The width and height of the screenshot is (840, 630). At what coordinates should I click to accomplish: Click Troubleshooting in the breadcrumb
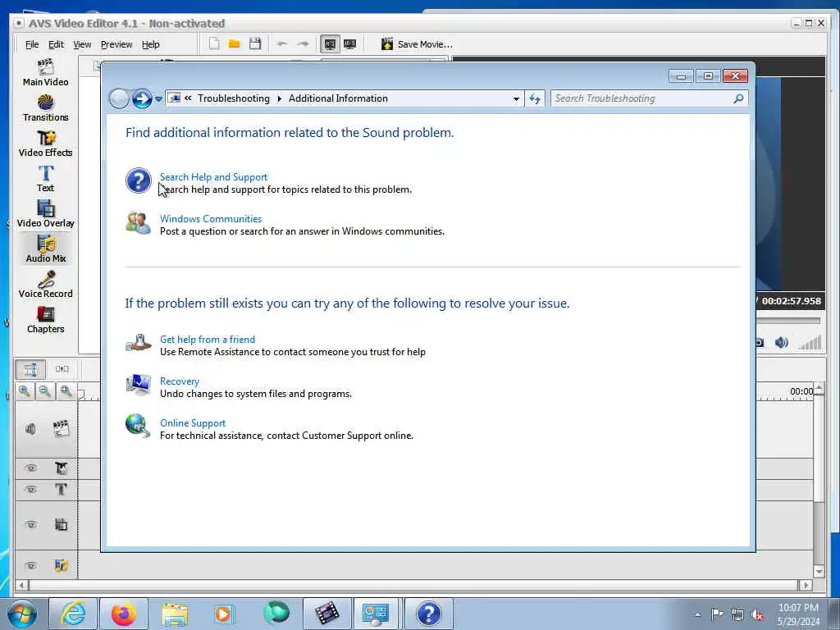234,98
